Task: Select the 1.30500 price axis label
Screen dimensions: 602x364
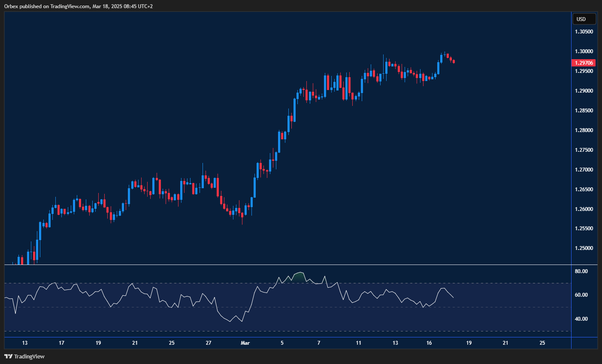Action: coord(584,32)
